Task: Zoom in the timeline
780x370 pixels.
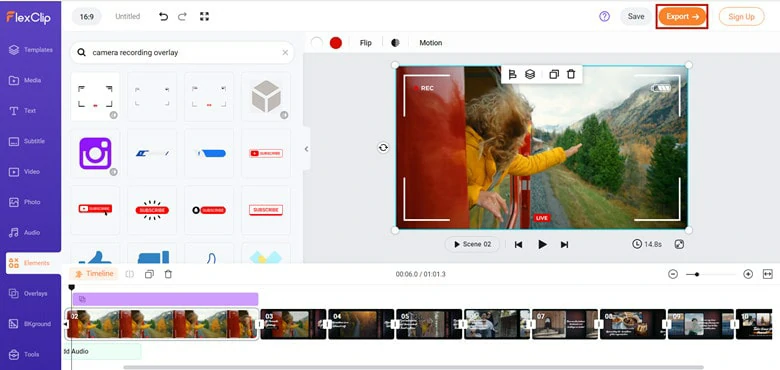Action: click(748, 274)
